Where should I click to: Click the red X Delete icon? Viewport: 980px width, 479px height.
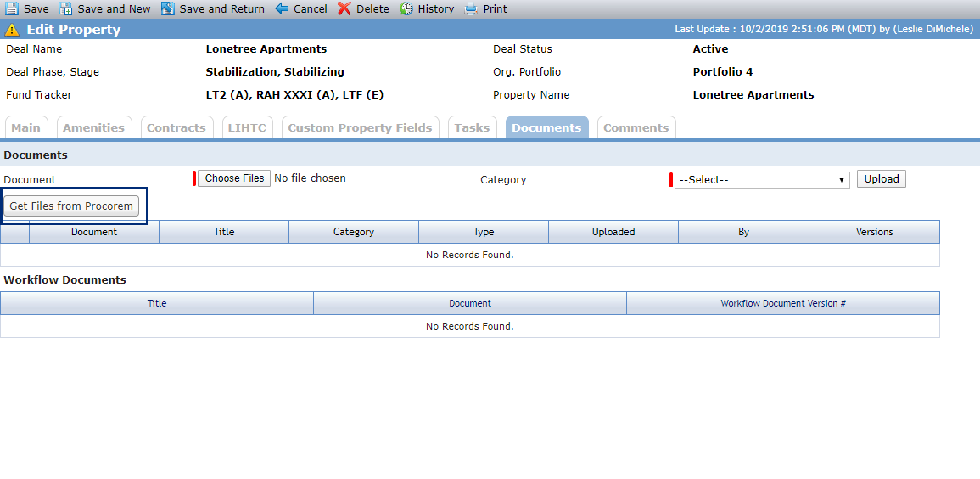click(x=344, y=8)
